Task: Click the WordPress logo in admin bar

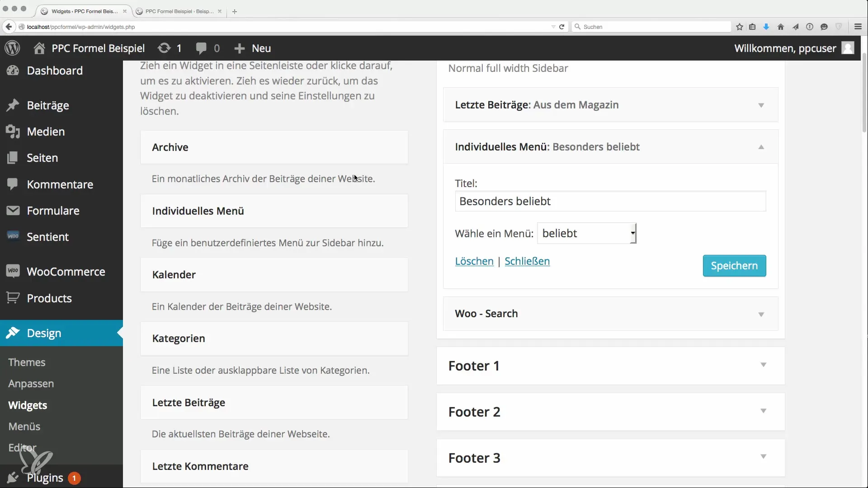Action: pyautogui.click(x=13, y=48)
